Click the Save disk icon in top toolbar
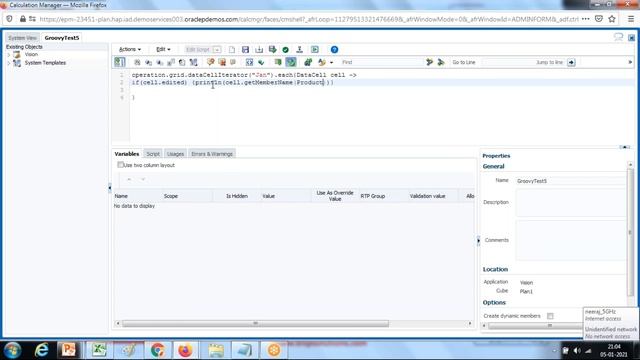The image size is (640, 360). point(245,50)
